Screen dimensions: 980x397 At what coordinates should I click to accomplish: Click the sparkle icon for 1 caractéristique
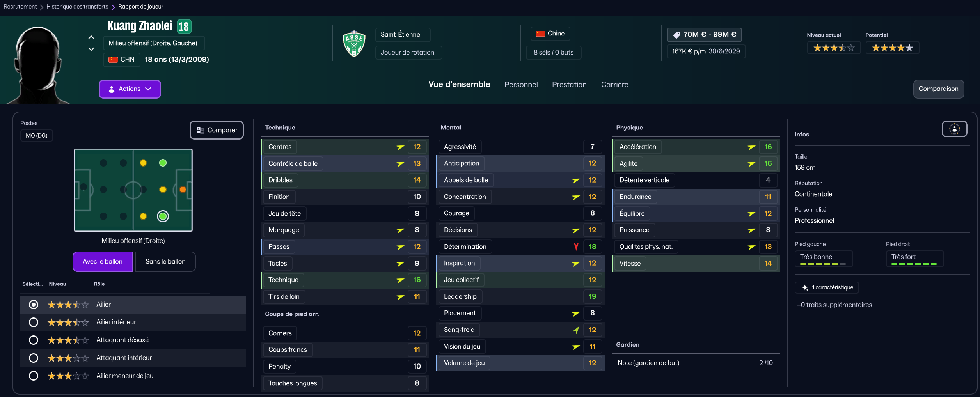point(805,288)
